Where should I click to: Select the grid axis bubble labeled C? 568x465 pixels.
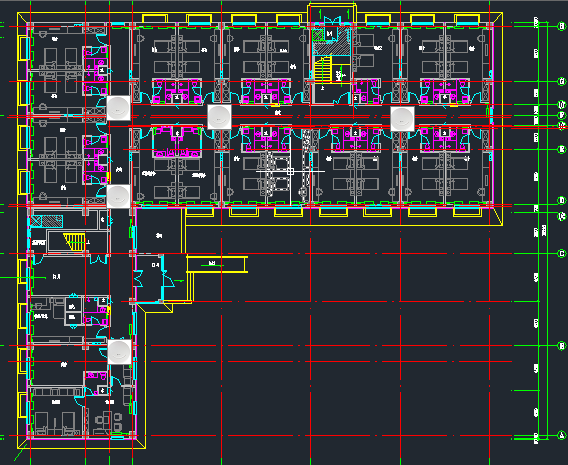click(562, 254)
